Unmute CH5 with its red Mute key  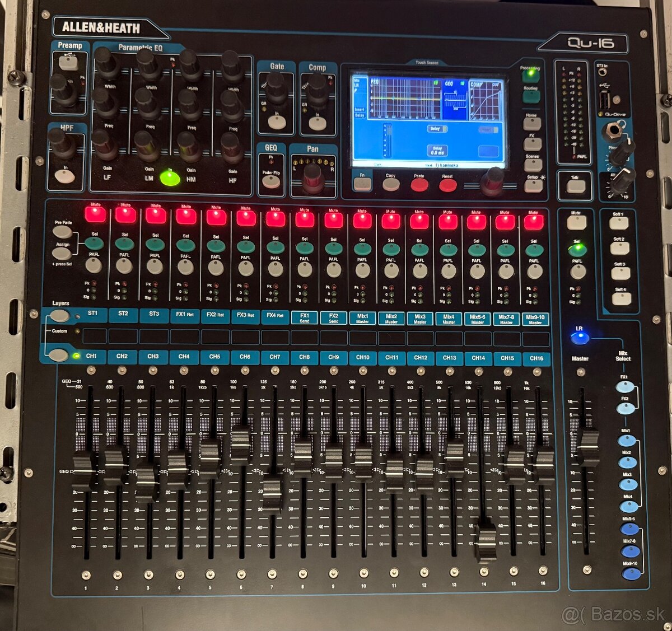point(216,217)
